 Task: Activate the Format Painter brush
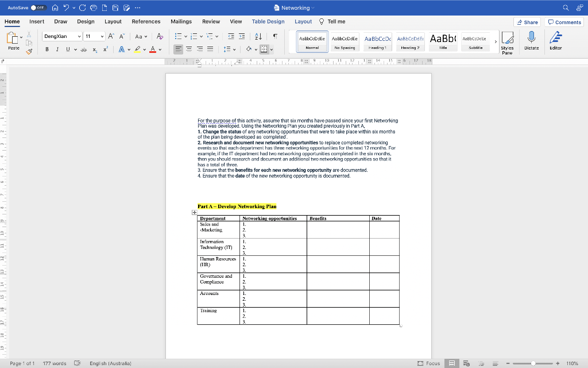(x=29, y=51)
